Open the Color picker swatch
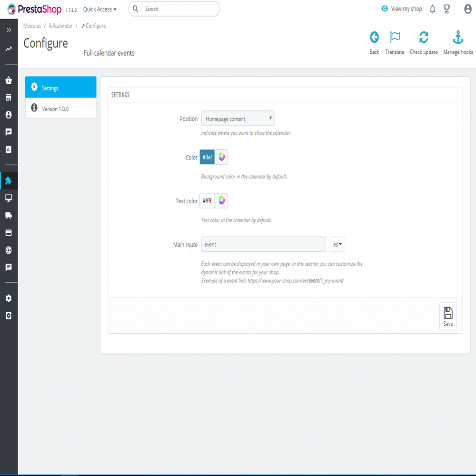 click(x=221, y=157)
